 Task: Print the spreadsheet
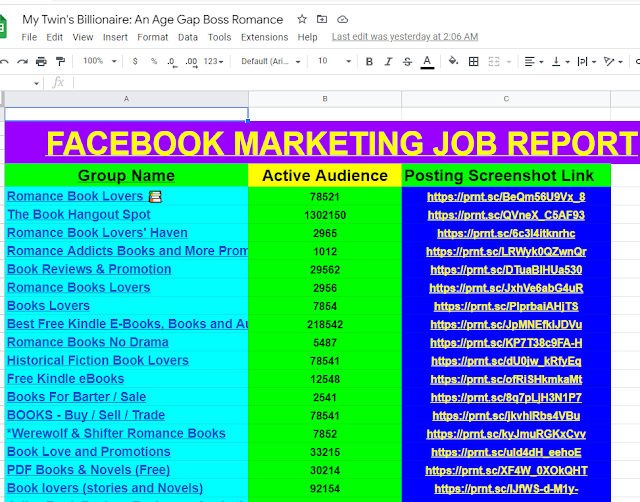point(41,62)
